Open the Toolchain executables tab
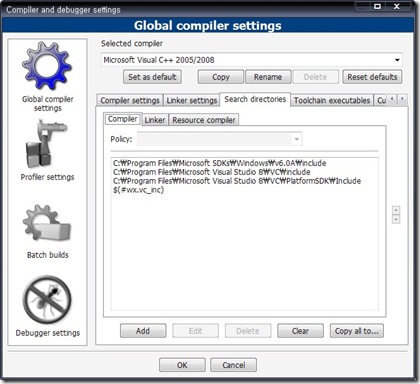Screen dimensions: 420x384 (332, 100)
